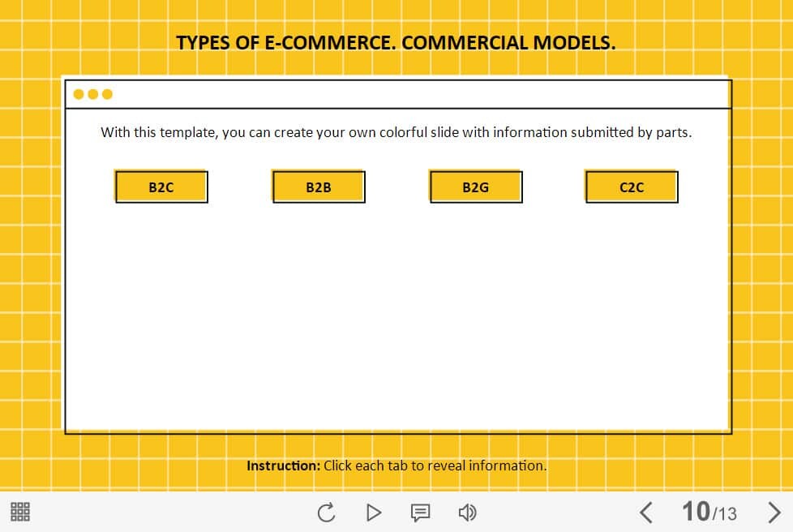
Task: Reveal the B2C tab information
Action: pyautogui.click(x=161, y=187)
